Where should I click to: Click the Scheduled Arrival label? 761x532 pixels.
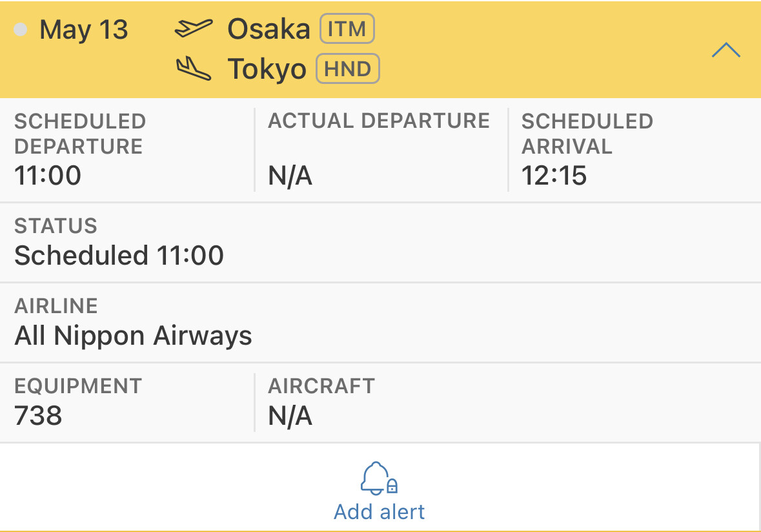[x=587, y=134]
